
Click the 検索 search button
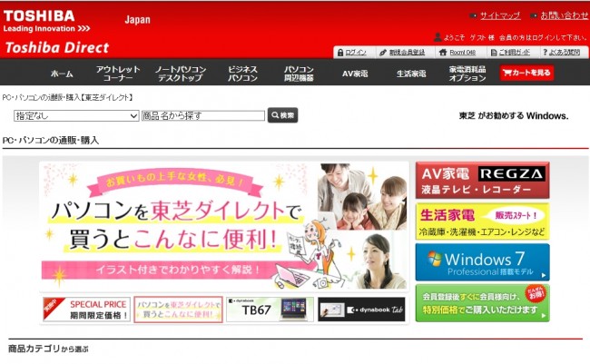tap(282, 115)
